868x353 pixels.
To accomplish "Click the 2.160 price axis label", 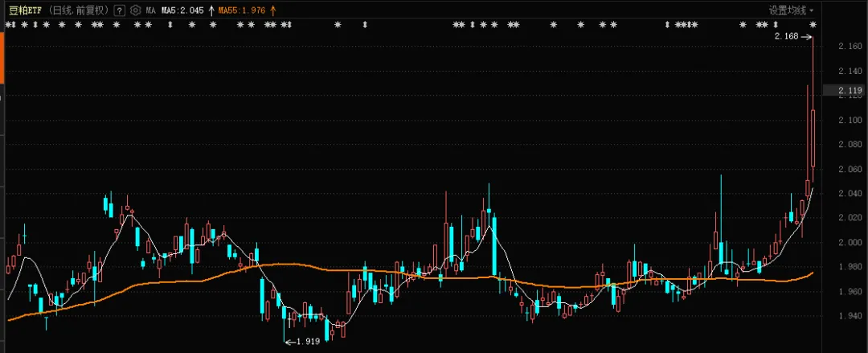I will coord(850,46).
